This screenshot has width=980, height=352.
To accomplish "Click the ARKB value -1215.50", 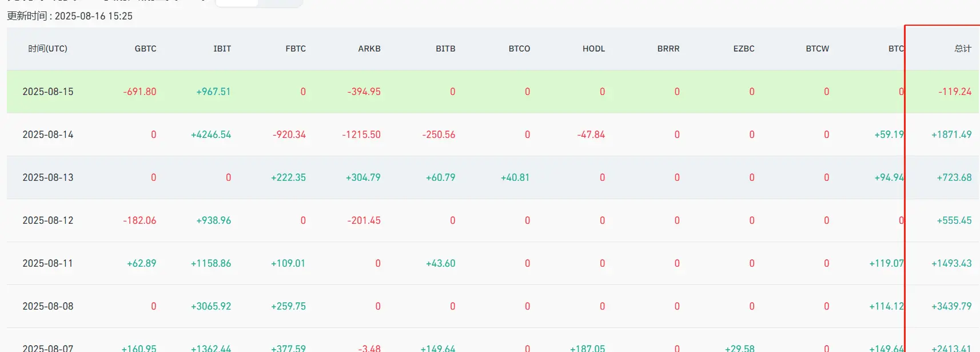I will point(361,135).
